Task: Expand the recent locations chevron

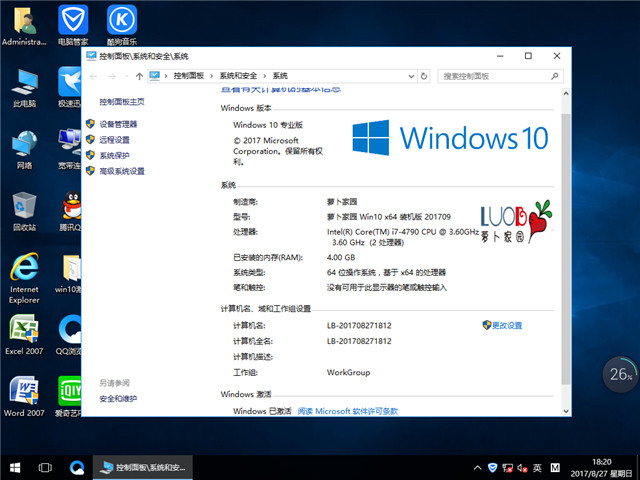Action: coord(125,76)
